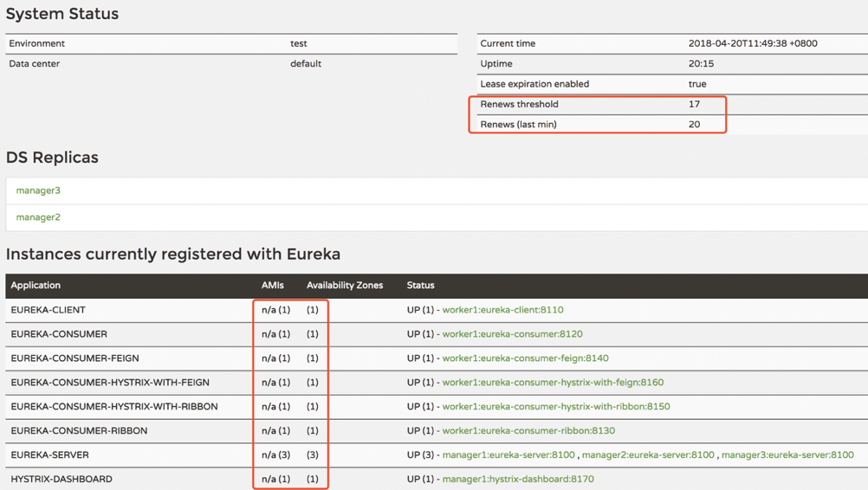This screenshot has width=868, height=490.
Task: Click Instances currently registered with Eureka heading
Action: 172,255
